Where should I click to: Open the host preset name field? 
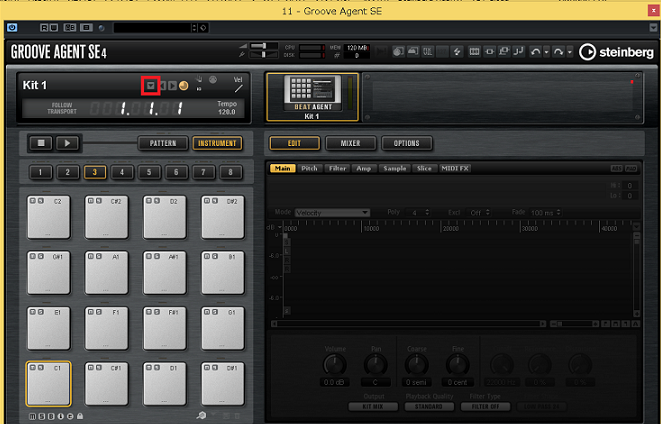153,28
